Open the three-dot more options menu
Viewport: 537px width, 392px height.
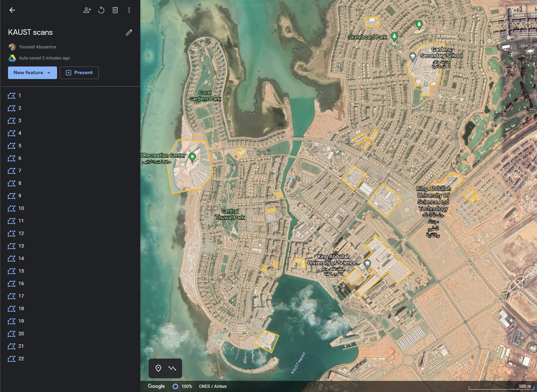pyautogui.click(x=129, y=10)
